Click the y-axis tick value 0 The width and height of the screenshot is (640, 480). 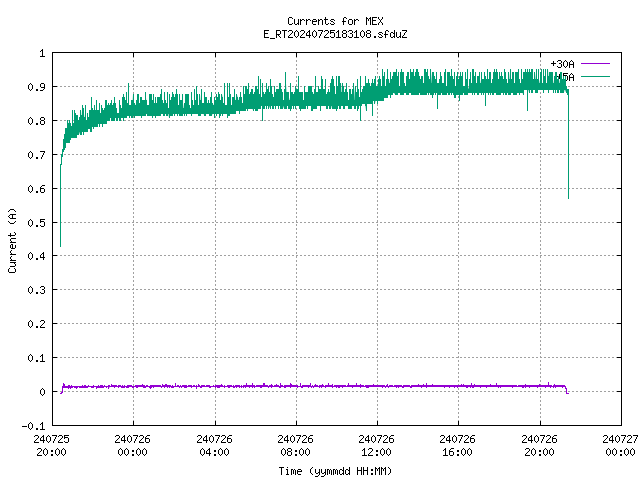[x=42, y=392]
